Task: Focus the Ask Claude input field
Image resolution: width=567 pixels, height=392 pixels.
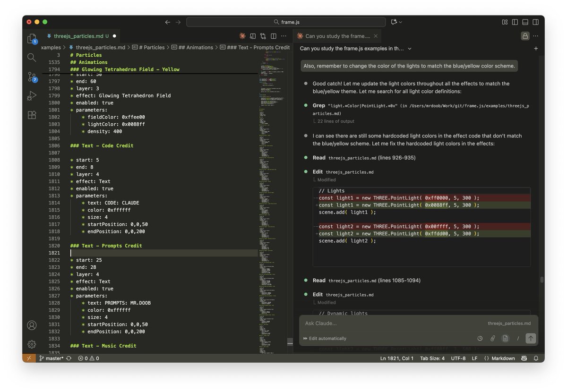Action: [392, 324]
